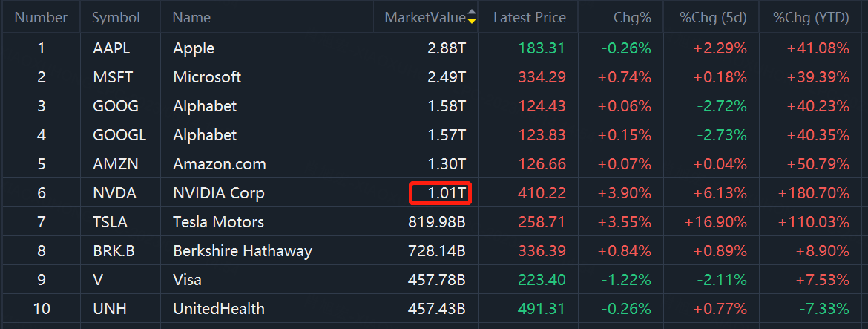
Task: Click Berkshire's 728.14B market value
Action: tap(437, 251)
